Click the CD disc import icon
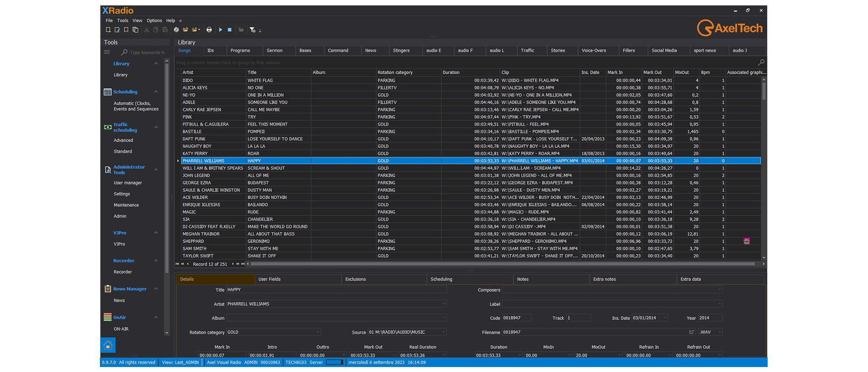 point(176,30)
